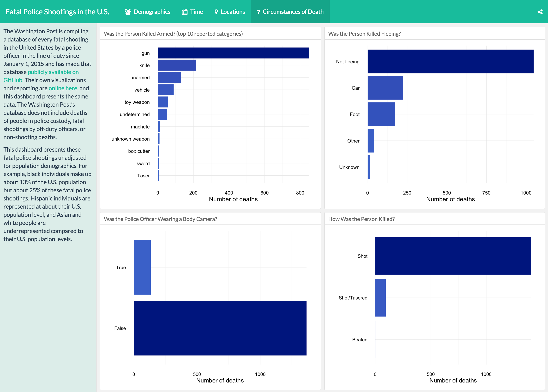
Task: Click the question mark icon before Circumstances
Action: click(258, 12)
